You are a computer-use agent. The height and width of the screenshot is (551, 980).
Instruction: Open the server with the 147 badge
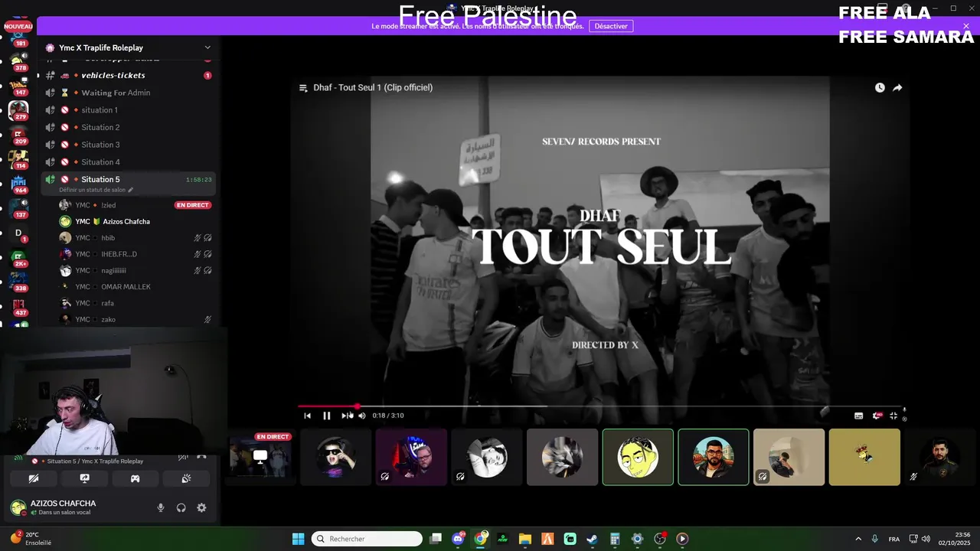(18, 86)
